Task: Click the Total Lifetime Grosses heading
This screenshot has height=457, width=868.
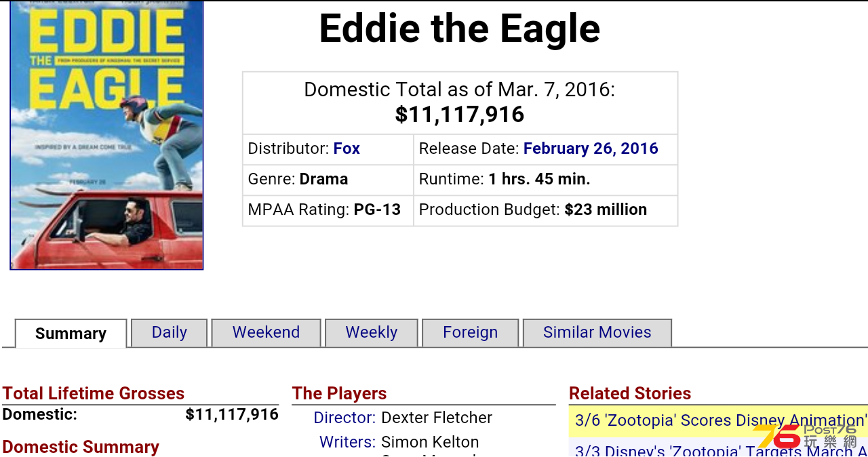Action: [94, 393]
